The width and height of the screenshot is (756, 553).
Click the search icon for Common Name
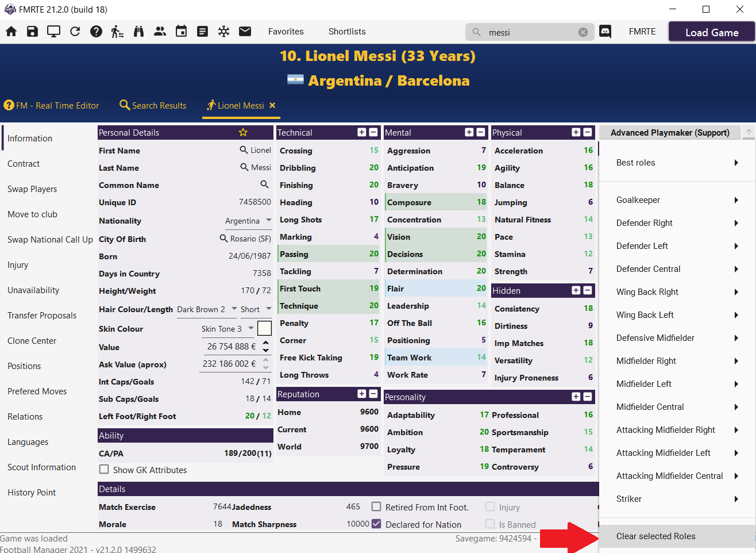(x=265, y=185)
